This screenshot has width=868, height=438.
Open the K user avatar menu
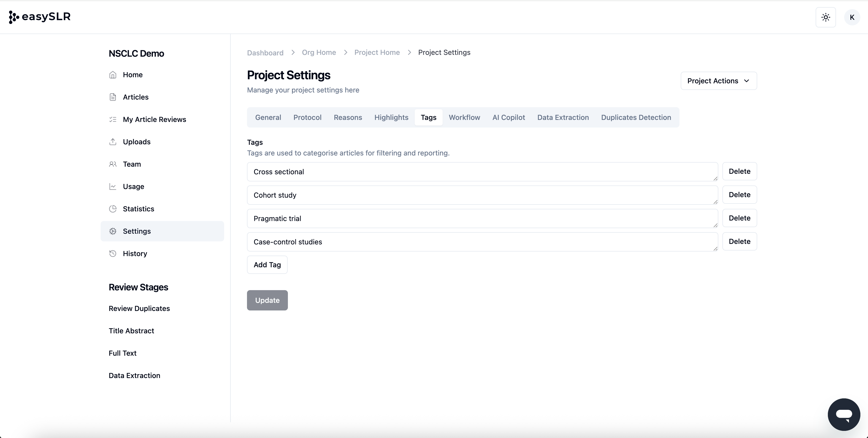coord(852,17)
